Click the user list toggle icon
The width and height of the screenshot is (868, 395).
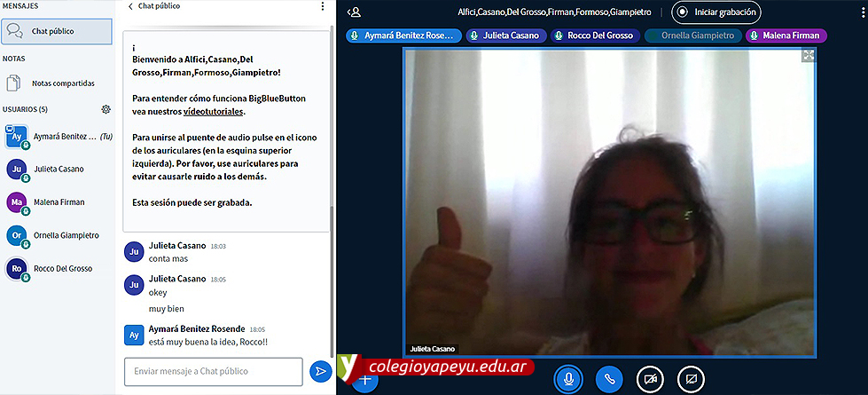(x=355, y=12)
